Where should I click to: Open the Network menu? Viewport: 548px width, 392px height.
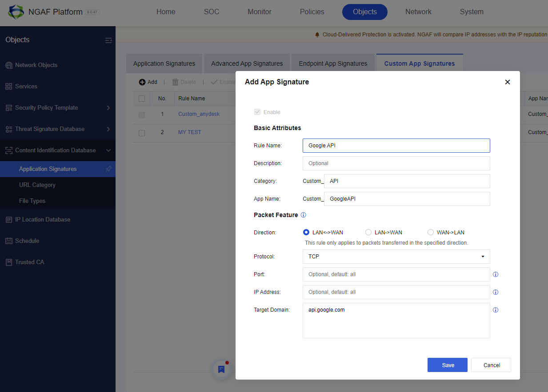(418, 12)
